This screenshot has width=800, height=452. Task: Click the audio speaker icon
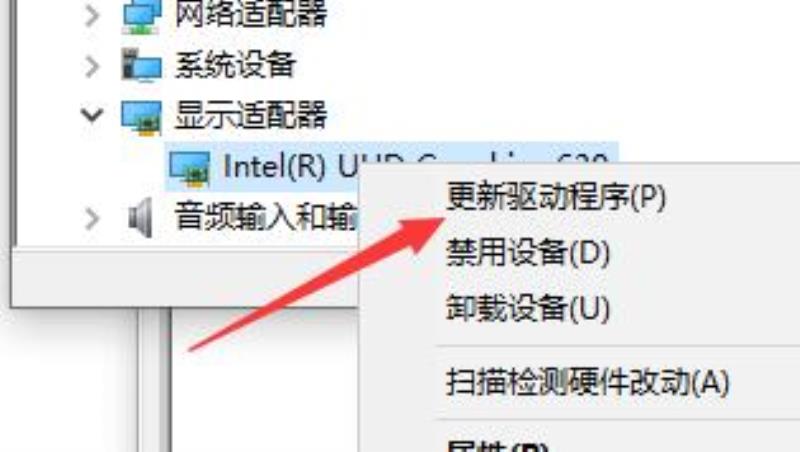pyautogui.click(x=140, y=218)
